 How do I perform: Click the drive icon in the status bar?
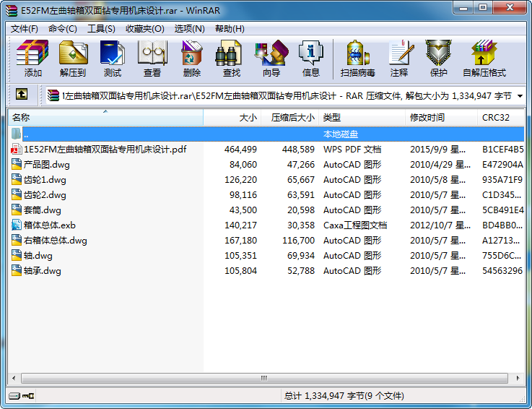click(x=14, y=396)
